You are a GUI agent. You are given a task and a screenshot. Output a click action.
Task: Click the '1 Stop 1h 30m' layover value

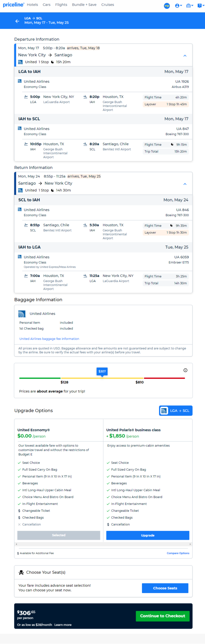pos(177,232)
